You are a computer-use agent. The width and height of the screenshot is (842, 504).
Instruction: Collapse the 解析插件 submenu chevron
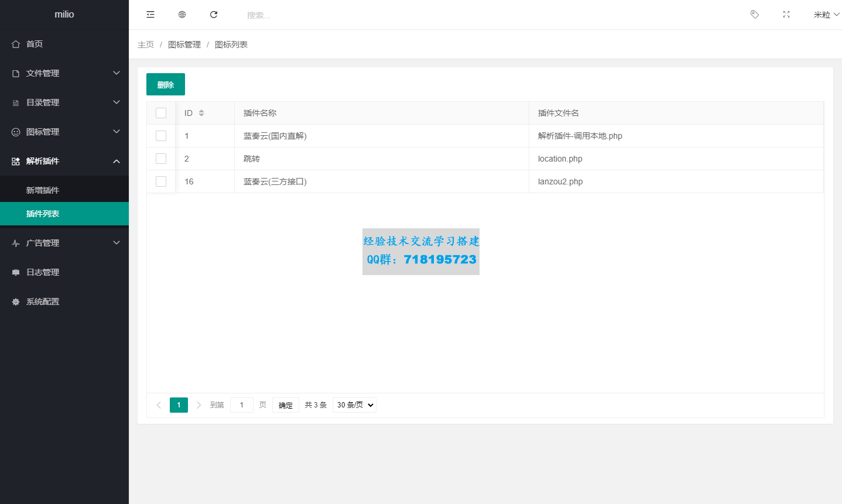117,161
